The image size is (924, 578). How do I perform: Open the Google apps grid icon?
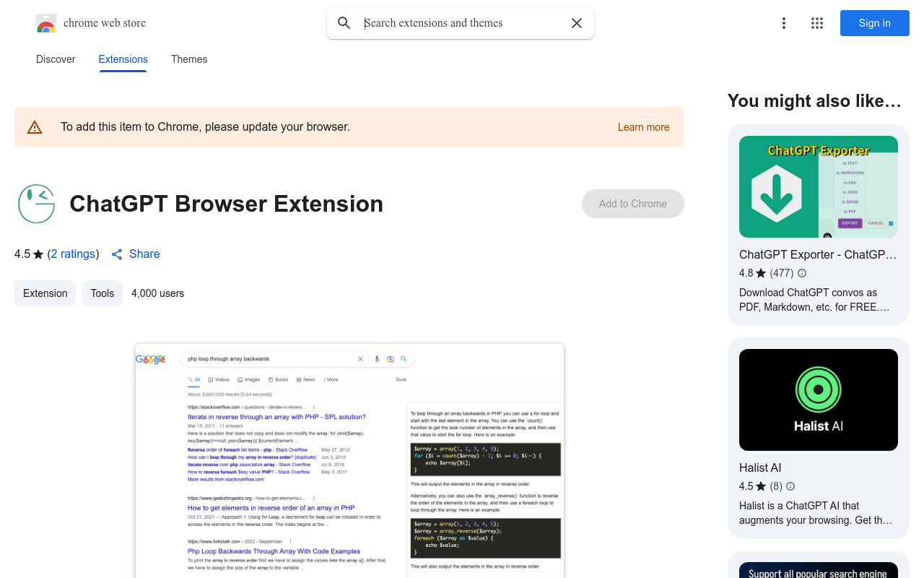pyautogui.click(x=817, y=23)
